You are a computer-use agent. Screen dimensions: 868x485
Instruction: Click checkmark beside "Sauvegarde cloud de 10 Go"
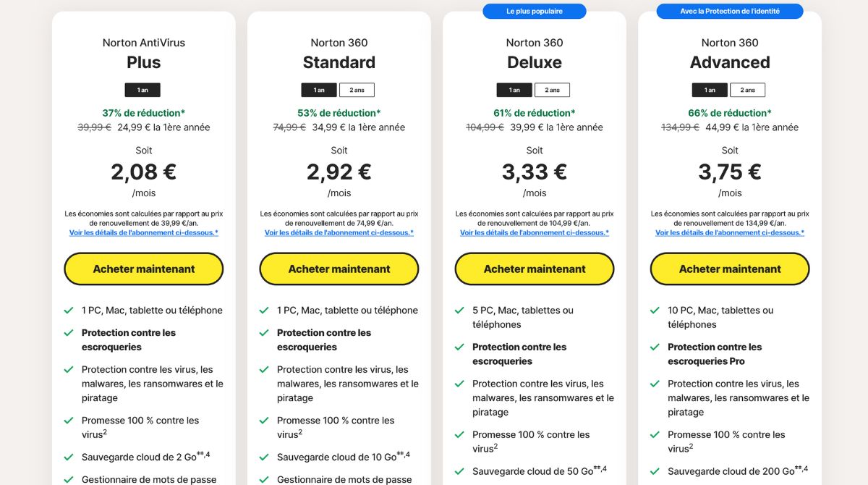pos(265,457)
